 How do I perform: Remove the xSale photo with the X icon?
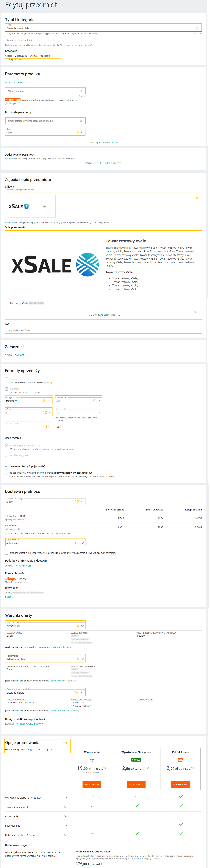click(x=27, y=198)
